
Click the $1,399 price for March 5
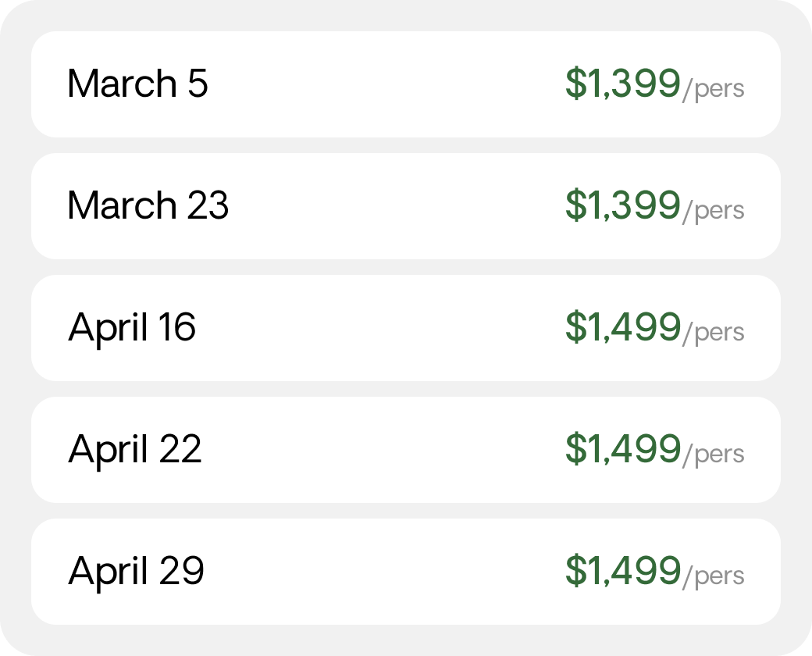[623, 84]
